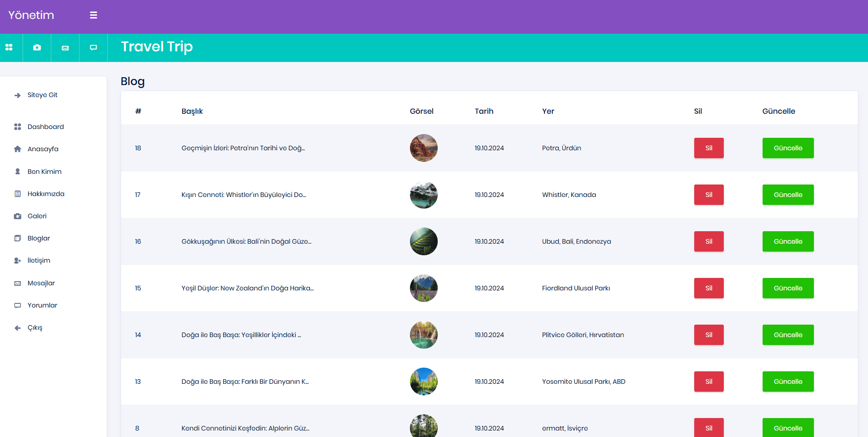Click Siteye Git link
The width and height of the screenshot is (868, 437).
[x=43, y=95]
